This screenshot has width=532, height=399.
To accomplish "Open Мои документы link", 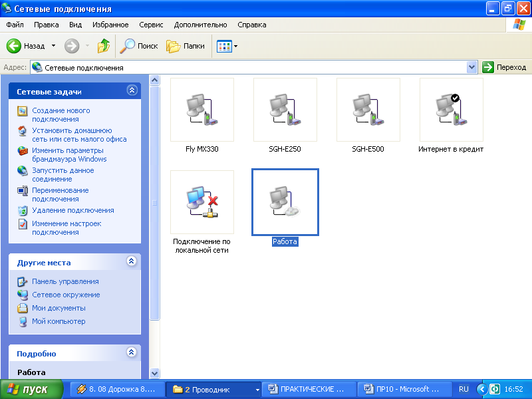I will tap(59, 308).
